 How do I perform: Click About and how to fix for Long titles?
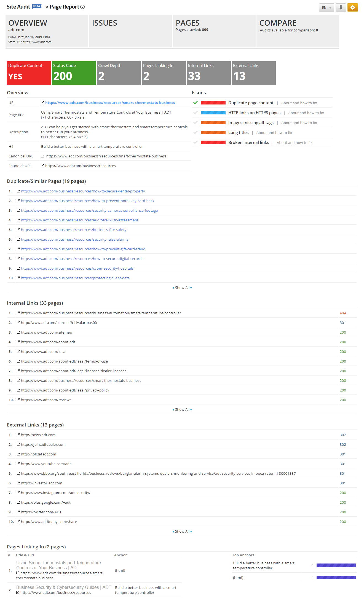pos(274,133)
